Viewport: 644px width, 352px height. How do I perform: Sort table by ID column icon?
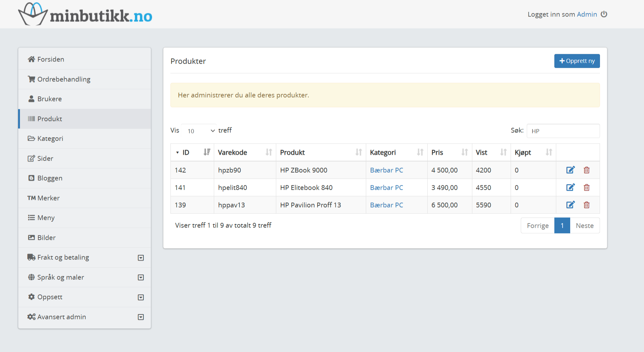click(x=207, y=152)
